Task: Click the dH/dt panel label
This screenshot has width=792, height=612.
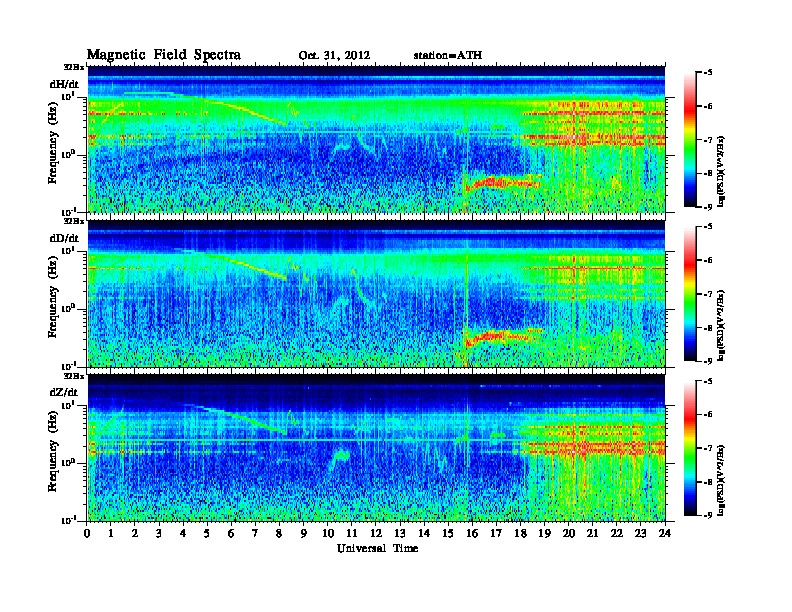Action: point(64,84)
